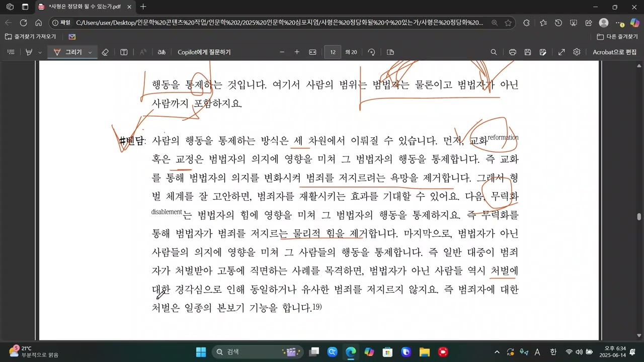Select the Highlight tool
Viewport: 644px width, 362px height.
(x=29, y=52)
